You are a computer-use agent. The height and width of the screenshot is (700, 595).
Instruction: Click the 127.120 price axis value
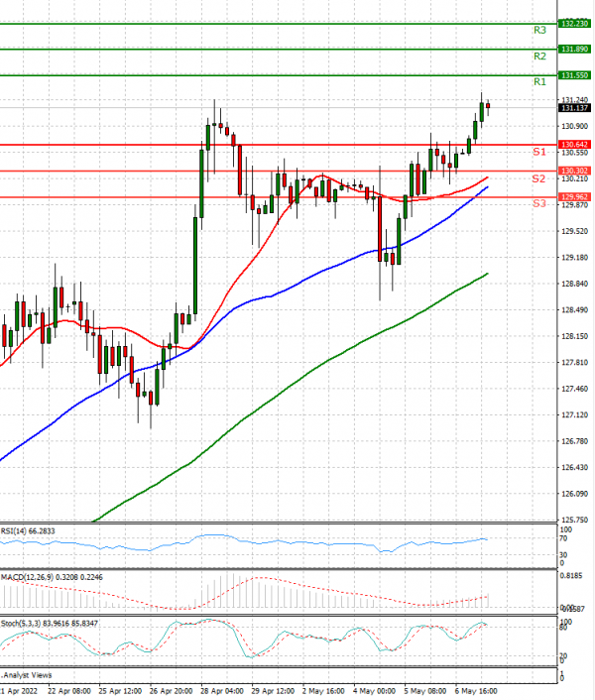click(574, 415)
